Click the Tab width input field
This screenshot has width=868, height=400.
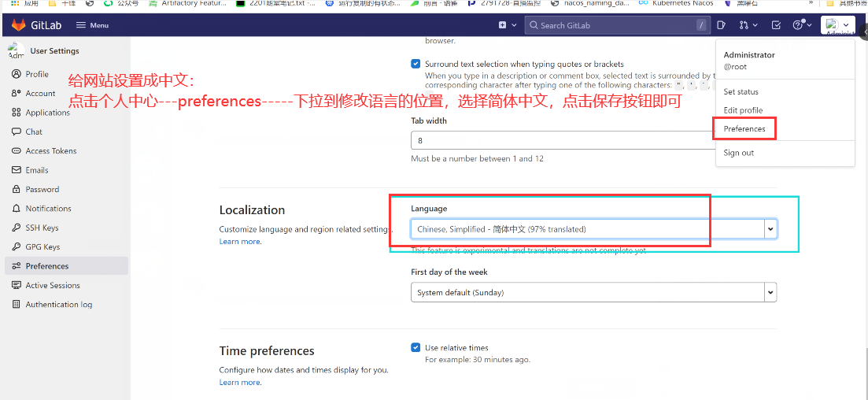[x=563, y=140]
